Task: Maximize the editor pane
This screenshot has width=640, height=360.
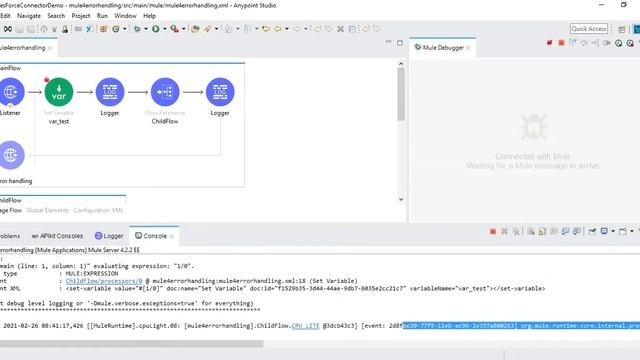Action: (x=400, y=43)
